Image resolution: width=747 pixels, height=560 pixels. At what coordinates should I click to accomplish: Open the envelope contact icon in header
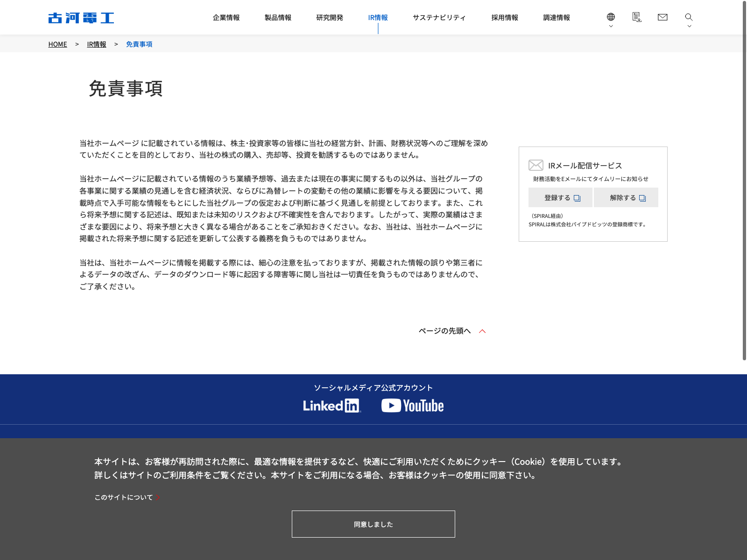662,17
